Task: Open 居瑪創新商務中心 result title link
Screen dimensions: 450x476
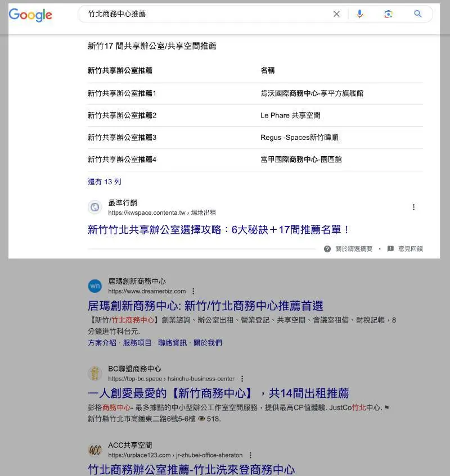Action: (x=205, y=306)
